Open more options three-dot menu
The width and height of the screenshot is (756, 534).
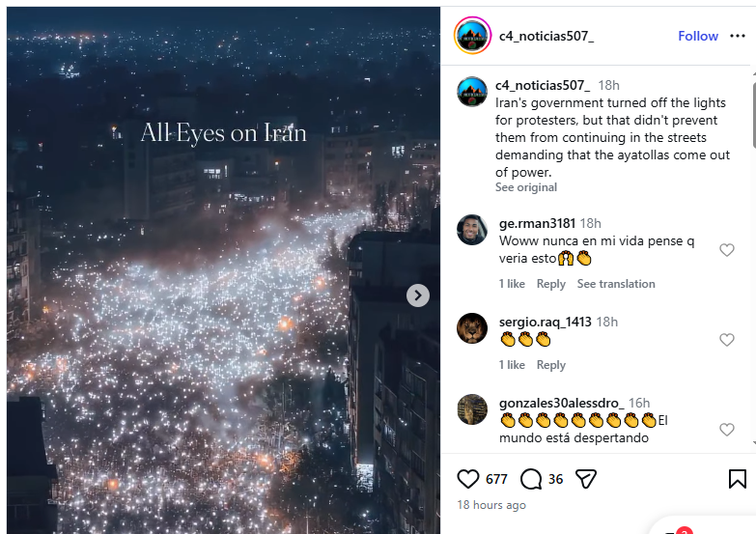(x=738, y=36)
